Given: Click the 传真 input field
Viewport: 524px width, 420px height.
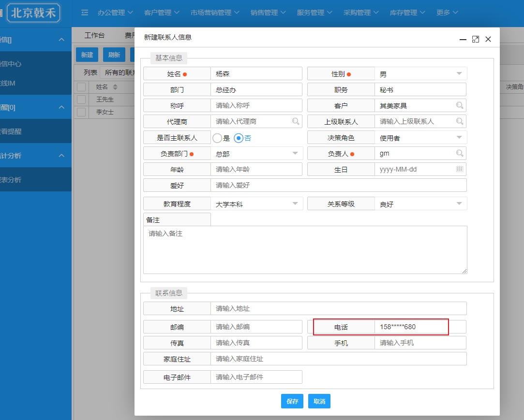Looking at the screenshot, I should (256, 343).
